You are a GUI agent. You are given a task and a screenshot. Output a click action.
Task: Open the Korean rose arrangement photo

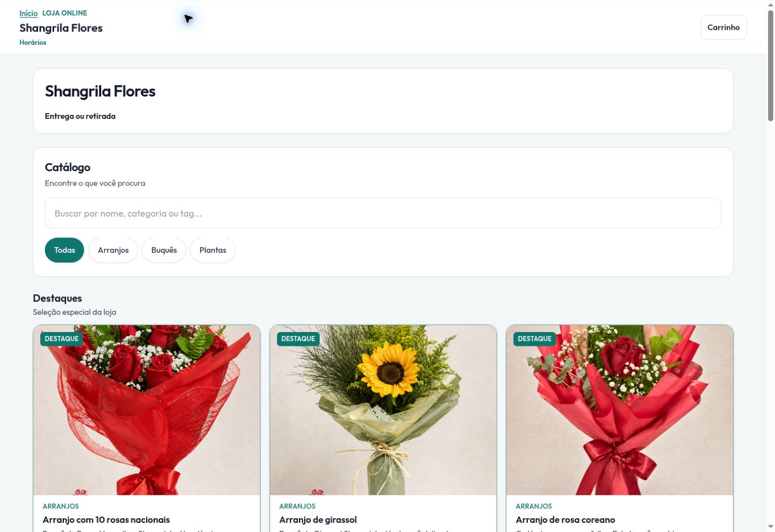tap(620, 410)
